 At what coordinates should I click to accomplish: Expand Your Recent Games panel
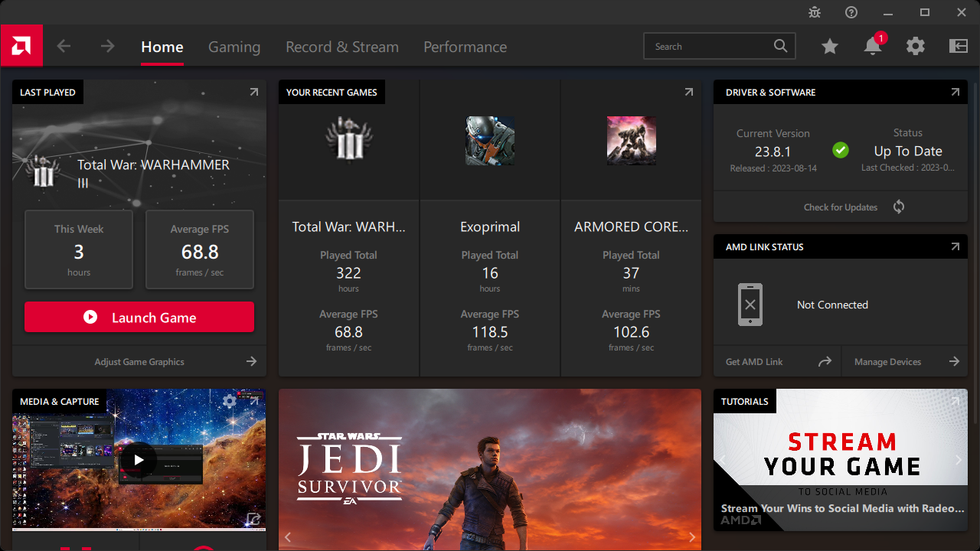pyautogui.click(x=689, y=92)
